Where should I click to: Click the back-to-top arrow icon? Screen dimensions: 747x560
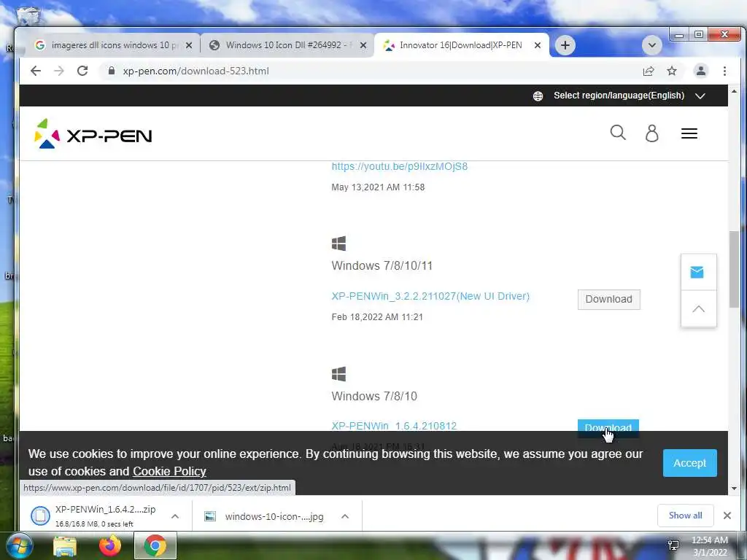pyautogui.click(x=698, y=309)
